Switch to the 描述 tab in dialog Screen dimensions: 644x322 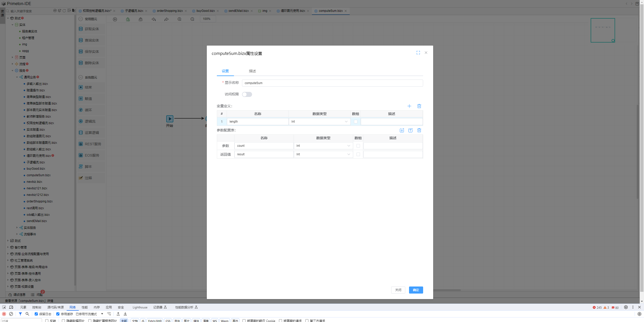point(252,71)
